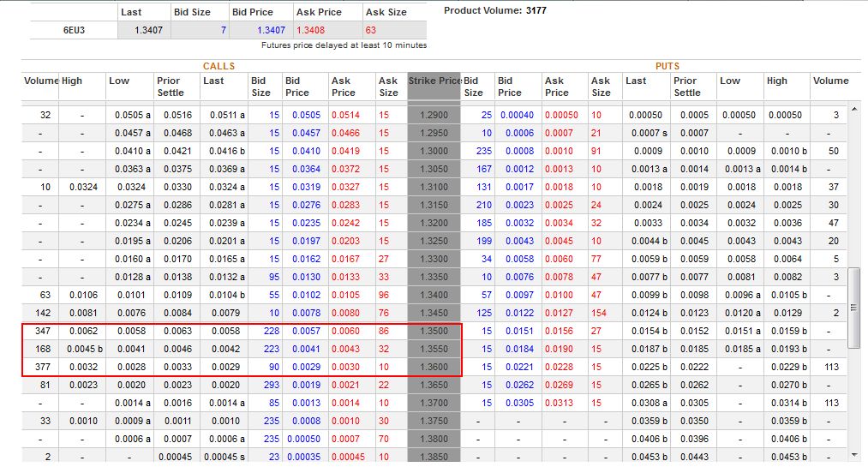Image resolution: width=868 pixels, height=473 pixels.
Task: Click the Product Volume label
Action: (482, 10)
